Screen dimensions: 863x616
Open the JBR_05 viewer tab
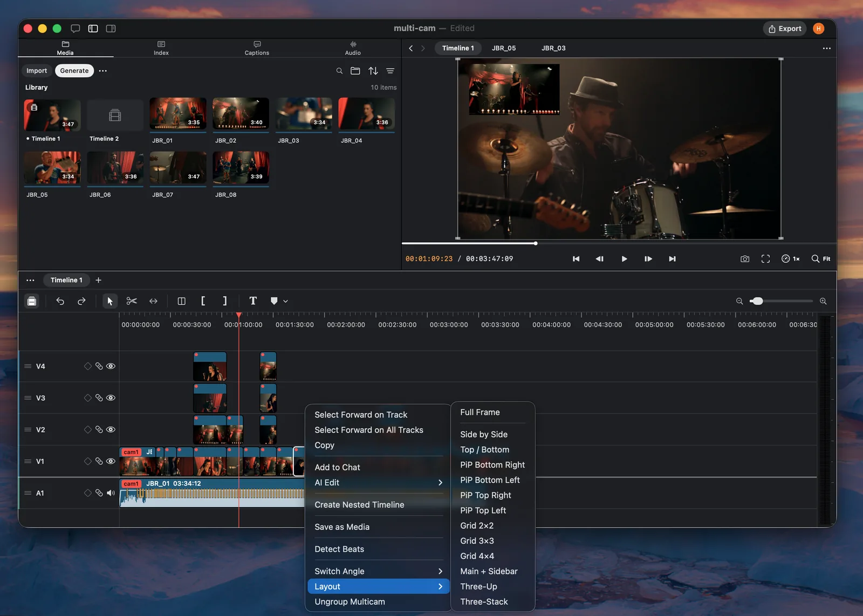tap(504, 48)
